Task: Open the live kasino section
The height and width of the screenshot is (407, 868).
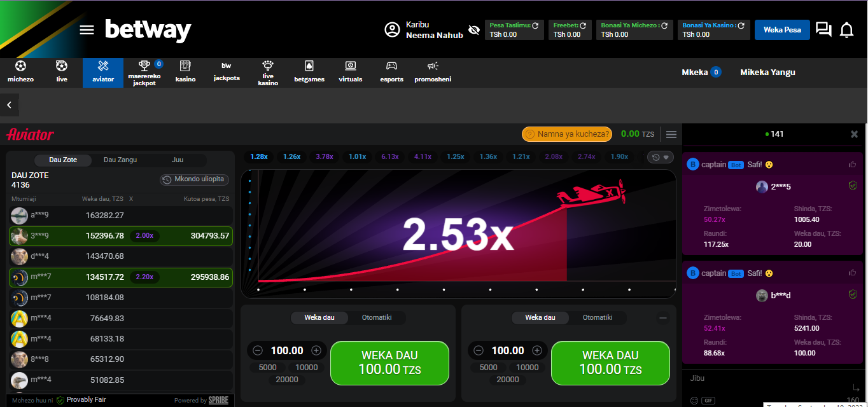Action: [x=268, y=72]
